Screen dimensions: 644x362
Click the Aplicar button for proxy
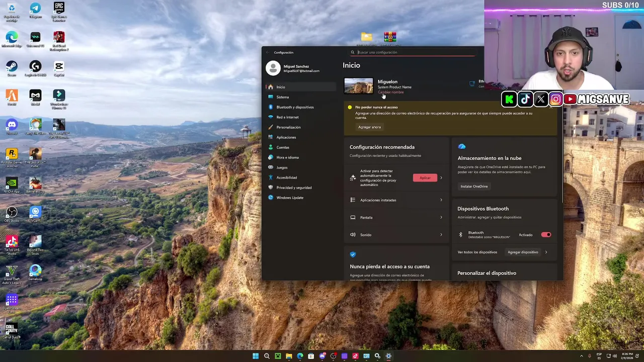425,177
